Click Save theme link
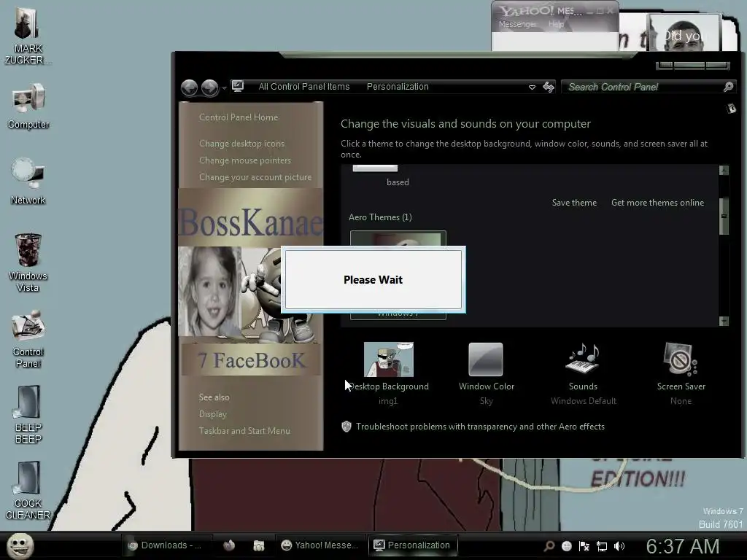Image resolution: width=747 pixels, height=560 pixels. (x=574, y=203)
